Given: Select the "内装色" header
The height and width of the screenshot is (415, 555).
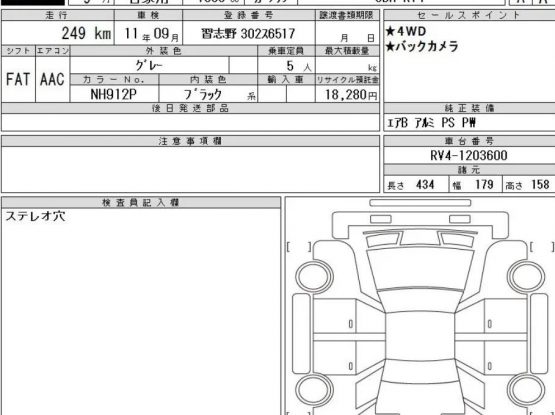Looking at the screenshot, I should point(208,80).
